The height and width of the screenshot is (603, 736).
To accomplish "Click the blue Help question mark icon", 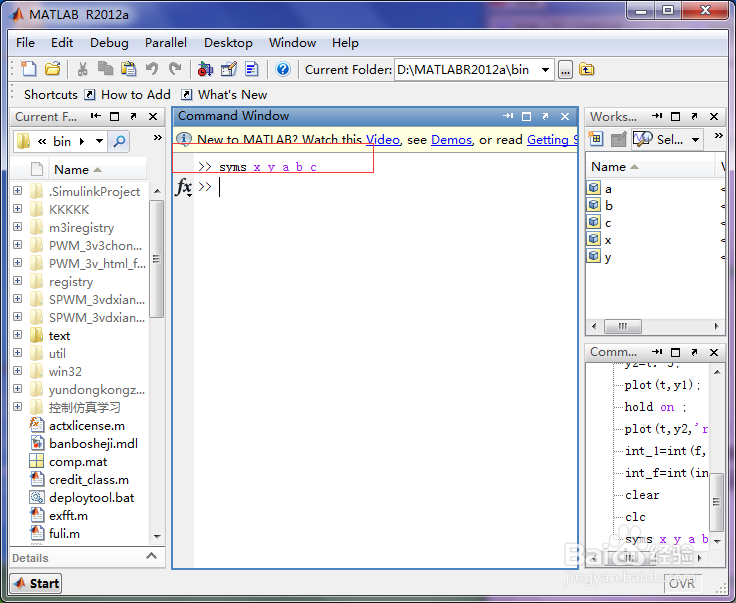I will click(x=283, y=69).
